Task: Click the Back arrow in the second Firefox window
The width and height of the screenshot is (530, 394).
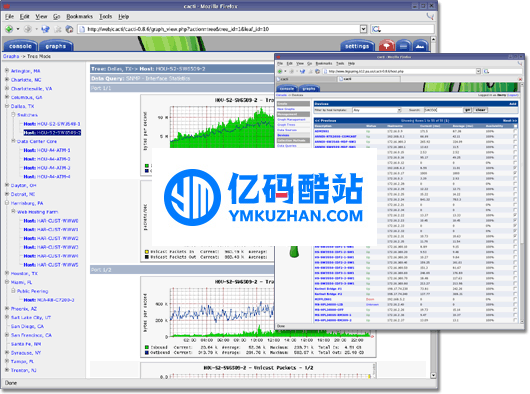Action: pos(280,71)
